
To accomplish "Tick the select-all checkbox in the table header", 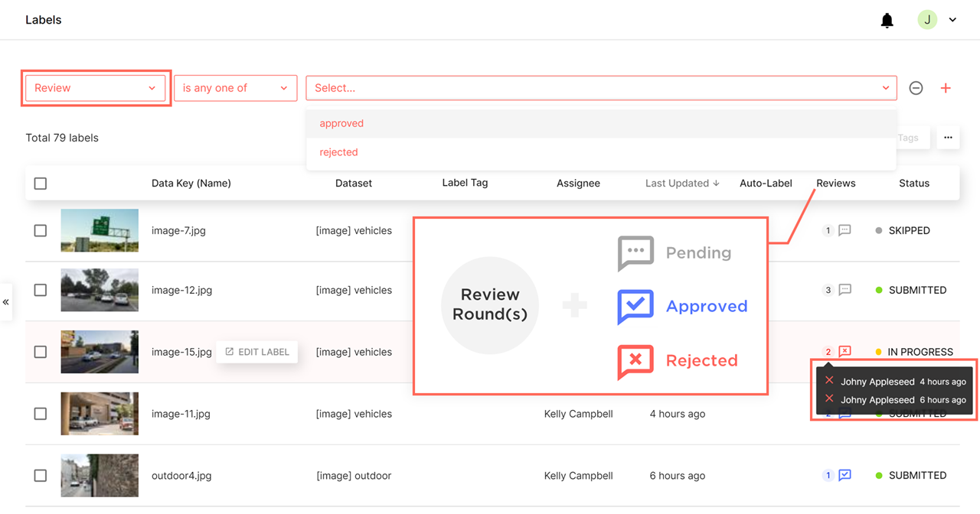I will pos(41,184).
